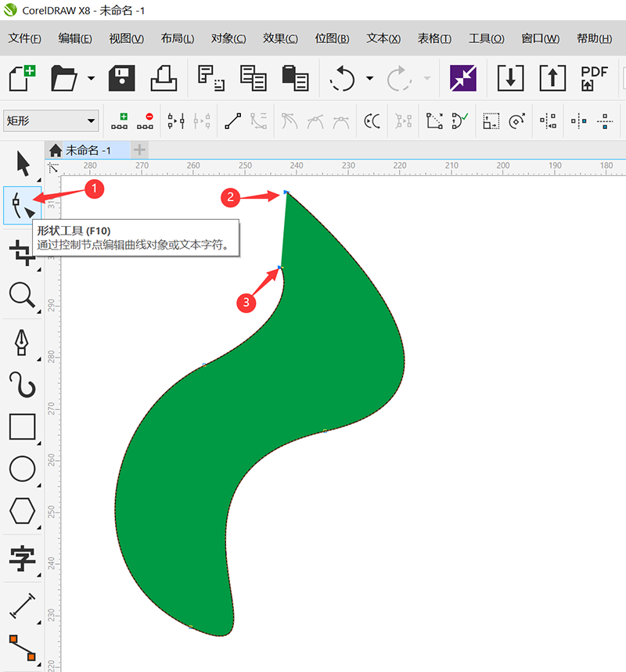Image resolution: width=626 pixels, height=672 pixels.
Task: Pick the Ellipse tool
Action: tap(22, 469)
